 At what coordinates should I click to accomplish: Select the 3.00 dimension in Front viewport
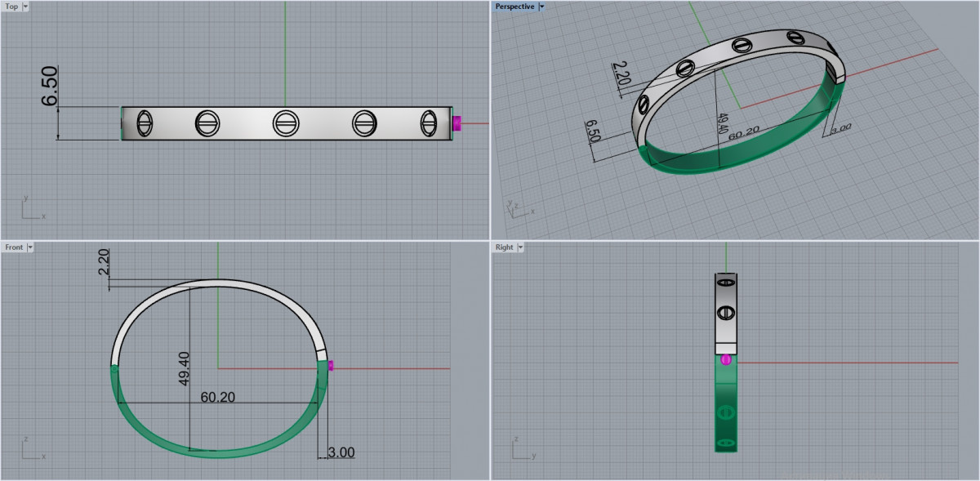click(341, 452)
